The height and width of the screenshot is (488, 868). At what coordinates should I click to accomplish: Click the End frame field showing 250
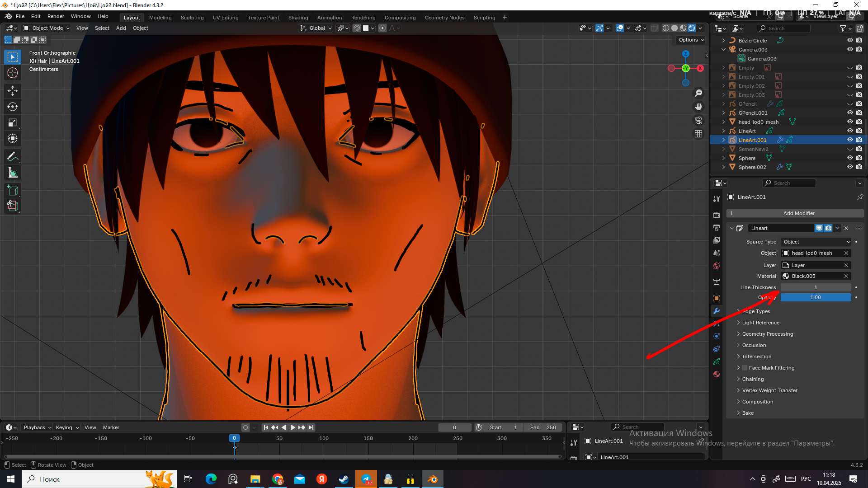click(543, 427)
